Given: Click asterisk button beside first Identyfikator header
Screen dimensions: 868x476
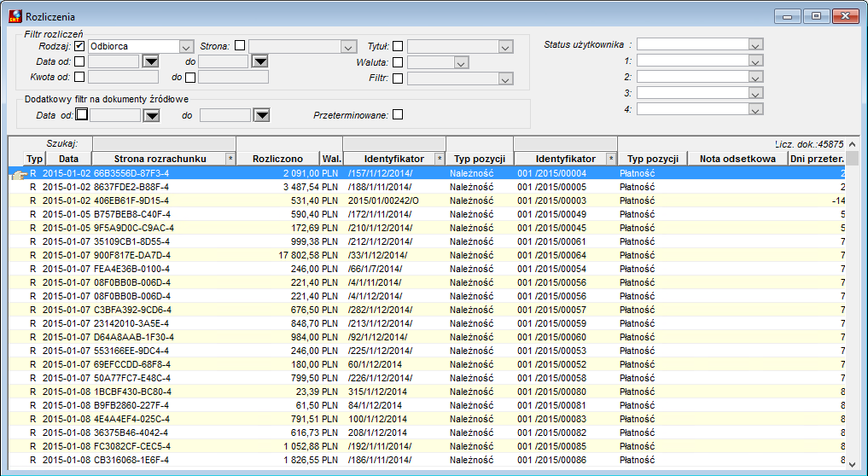Looking at the screenshot, I should (440, 159).
